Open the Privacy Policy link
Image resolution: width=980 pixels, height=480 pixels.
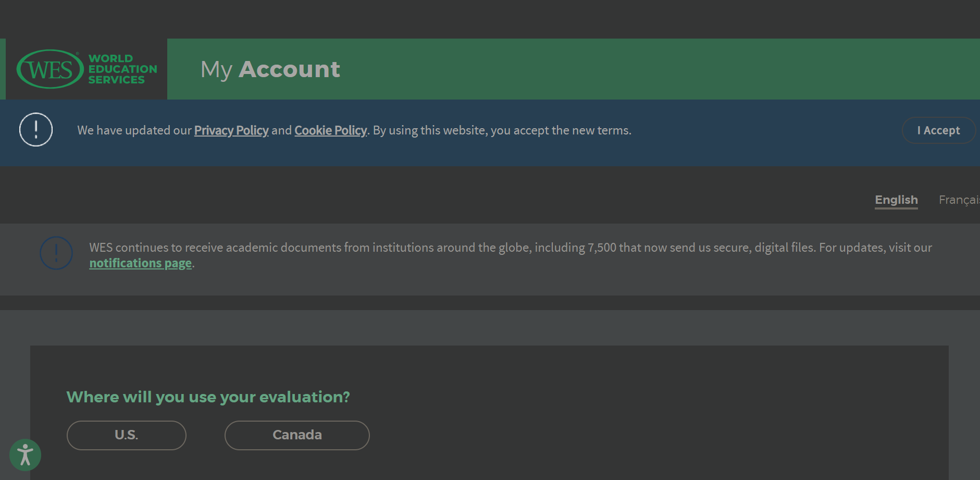point(231,130)
